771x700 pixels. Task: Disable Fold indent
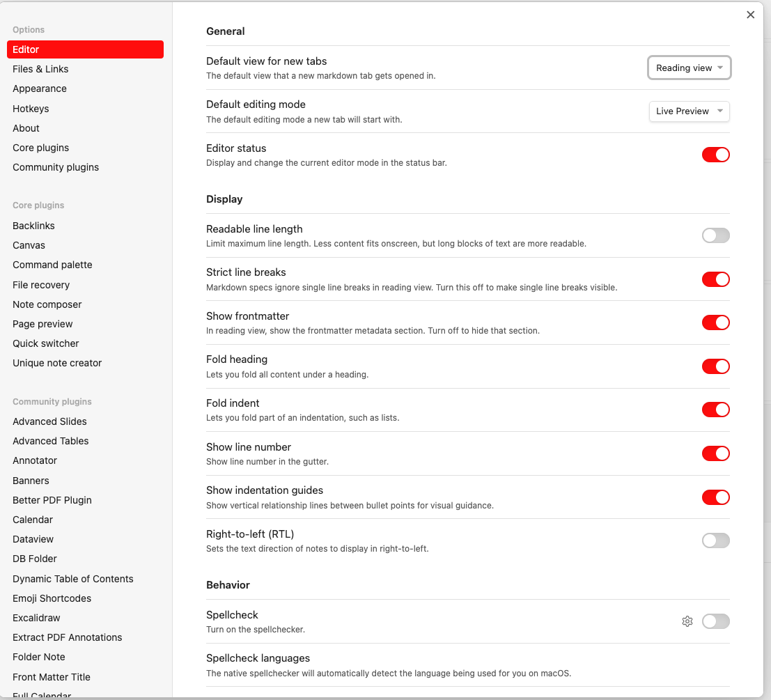click(x=716, y=410)
